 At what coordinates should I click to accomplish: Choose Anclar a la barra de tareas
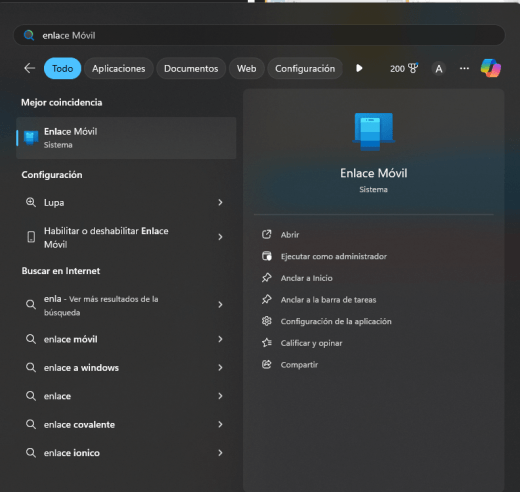click(328, 300)
